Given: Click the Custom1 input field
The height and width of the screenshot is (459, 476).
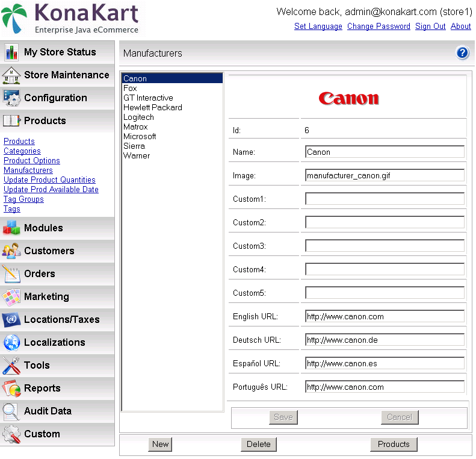Looking at the screenshot, I should tap(385, 199).
